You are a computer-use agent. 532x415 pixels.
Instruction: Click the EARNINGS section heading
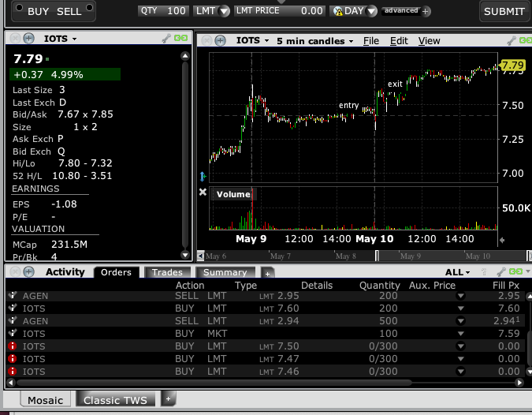35,189
